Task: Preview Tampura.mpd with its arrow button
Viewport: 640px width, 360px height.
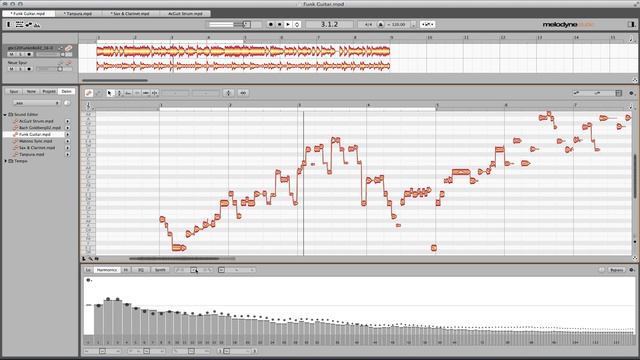Action: click(x=67, y=154)
